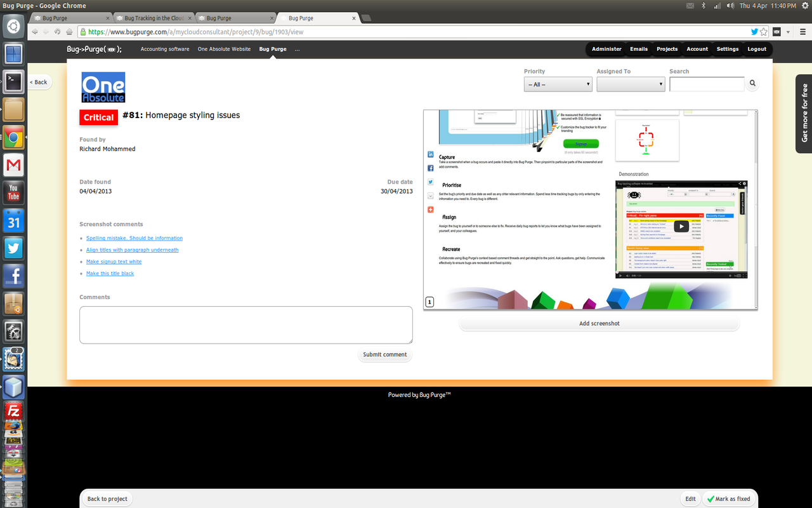Screen dimensions: 812x508
Task: Open 'Make this title black' comment
Action: [110, 274]
